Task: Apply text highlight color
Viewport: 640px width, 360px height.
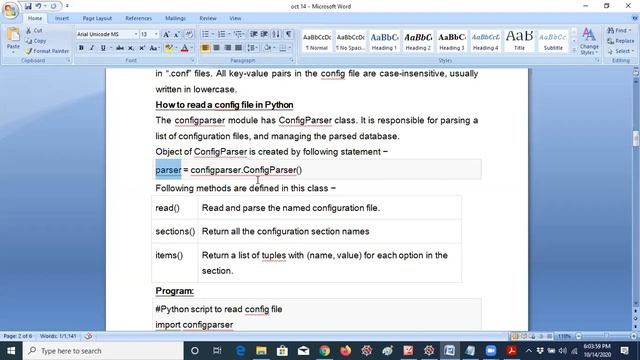Action: [169, 48]
